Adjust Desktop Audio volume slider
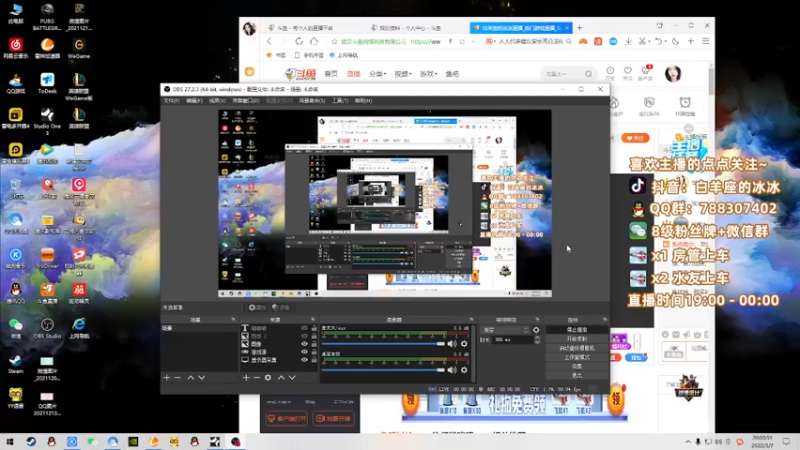Viewport: 800px width, 450px height. (383, 370)
